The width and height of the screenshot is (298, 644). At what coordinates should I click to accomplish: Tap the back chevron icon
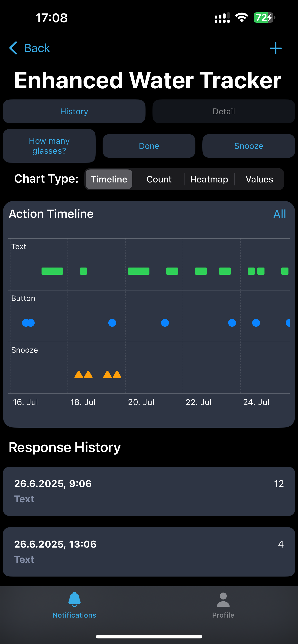click(13, 48)
